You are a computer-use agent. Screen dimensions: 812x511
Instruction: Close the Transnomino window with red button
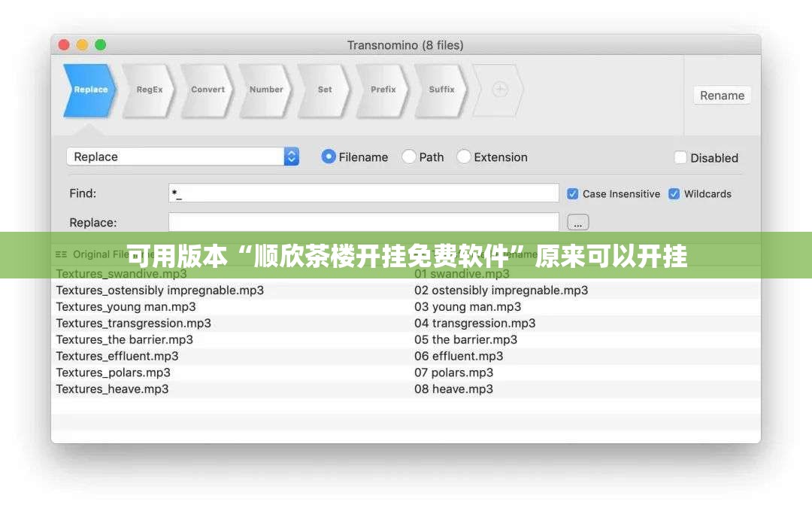(64, 45)
